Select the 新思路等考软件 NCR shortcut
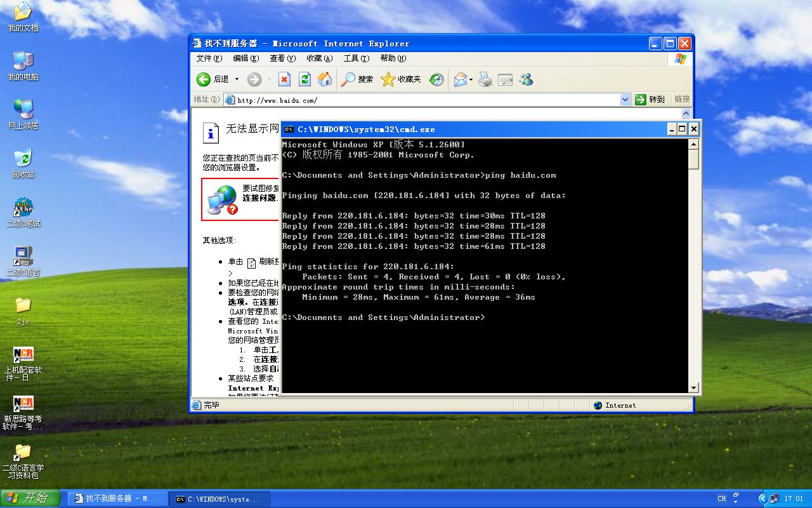The image size is (812, 508). (x=23, y=412)
